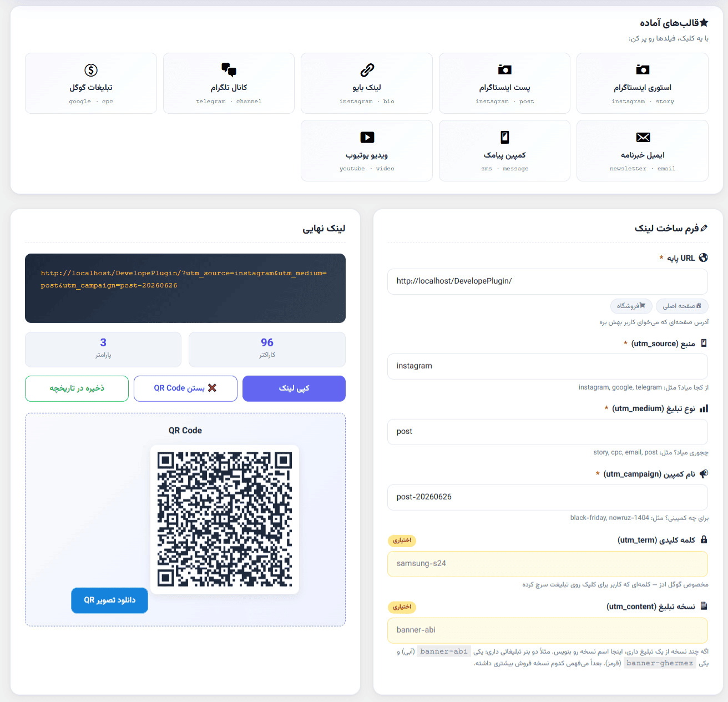Click the camera icon on the استوری اینستاگرام card
This screenshot has height=702, width=728.
643,69
